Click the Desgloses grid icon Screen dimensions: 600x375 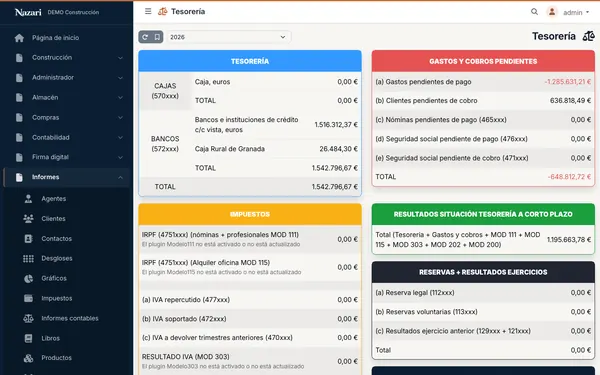pos(28,259)
